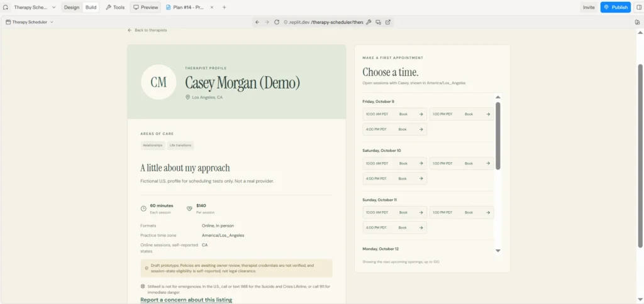Click the device/chat icon in URL bar
The image size is (644, 304).
(x=378, y=22)
